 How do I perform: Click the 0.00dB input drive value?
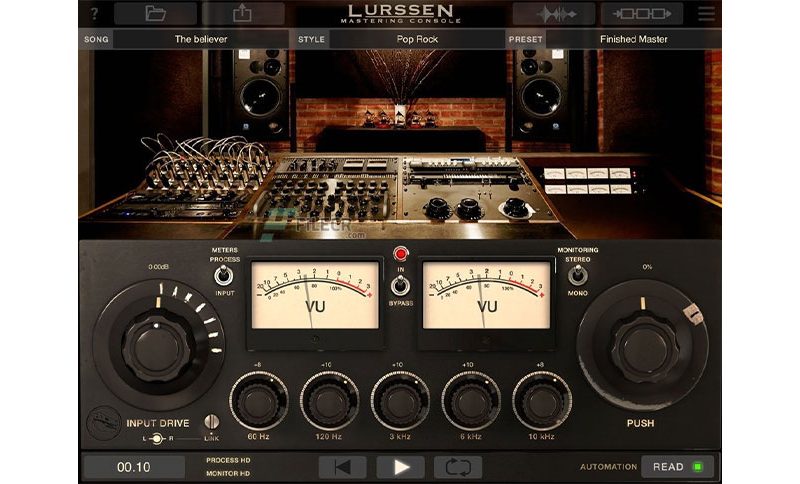(x=159, y=267)
